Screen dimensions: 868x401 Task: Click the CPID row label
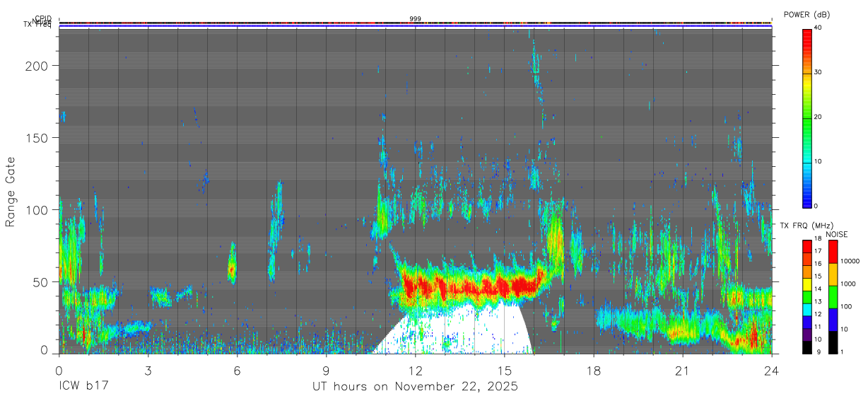(42, 19)
